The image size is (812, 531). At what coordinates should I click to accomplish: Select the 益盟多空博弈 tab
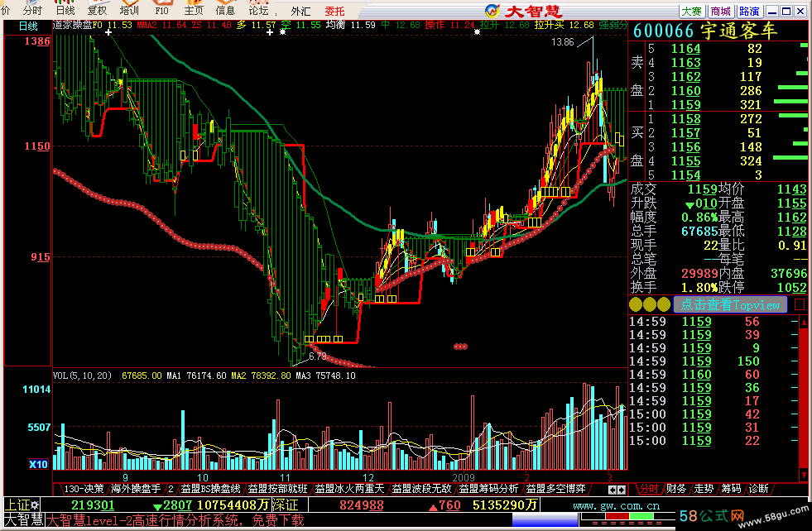pyautogui.click(x=555, y=489)
